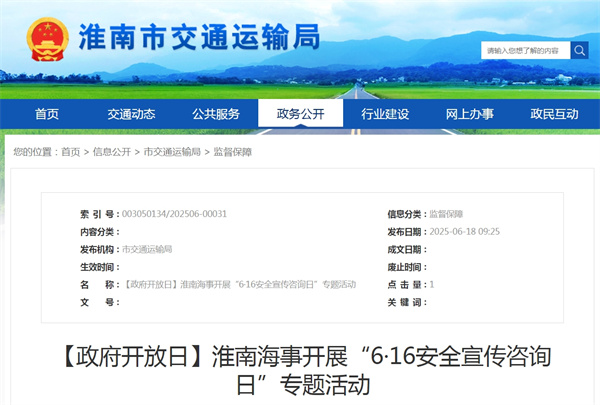Select the 公共服务 navigation tab
600x405 pixels.
pos(216,114)
